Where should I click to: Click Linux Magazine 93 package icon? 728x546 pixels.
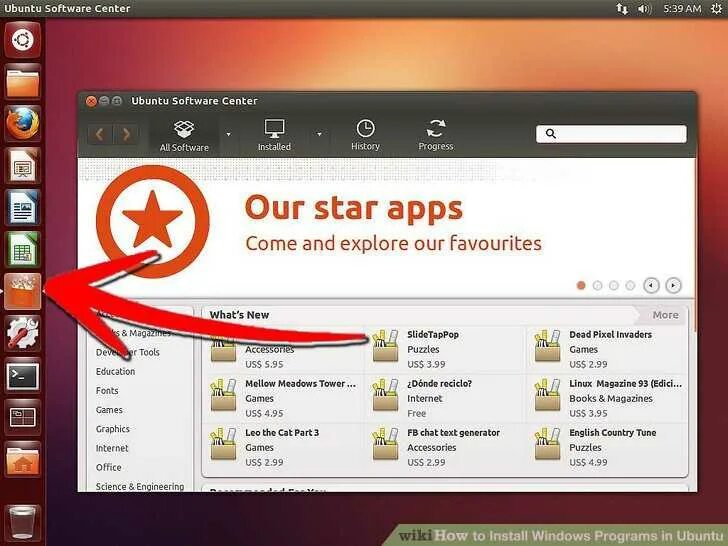click(x=547, y=395)
